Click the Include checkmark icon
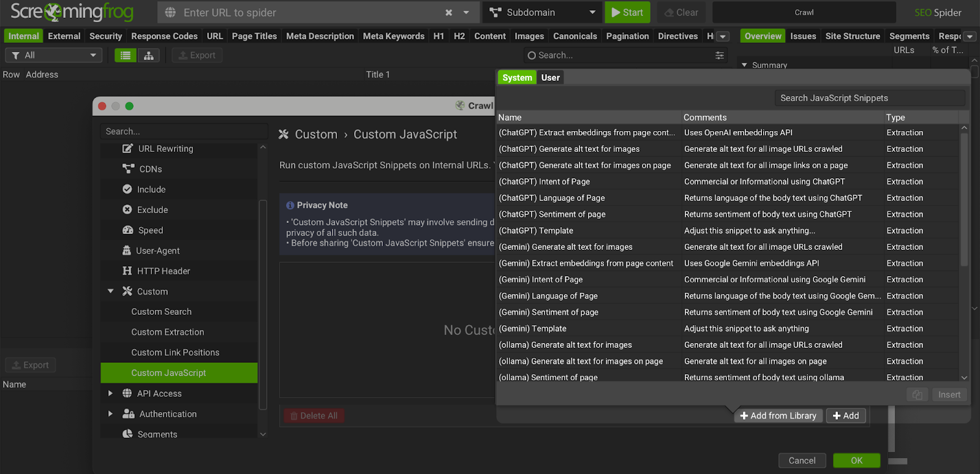 click(127, 189)
